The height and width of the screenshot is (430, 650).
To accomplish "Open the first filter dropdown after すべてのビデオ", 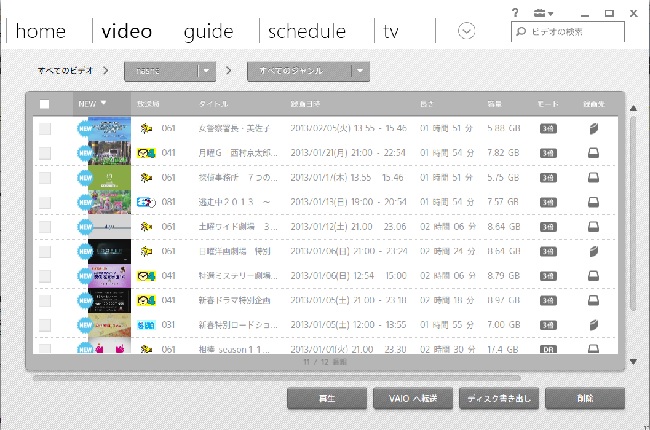I will click(x=170, y=71).
